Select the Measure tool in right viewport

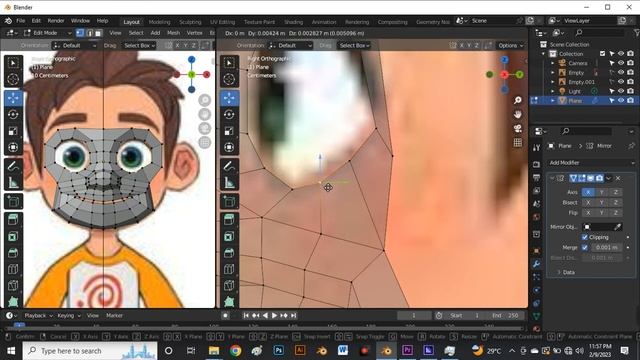pos(229,183)
